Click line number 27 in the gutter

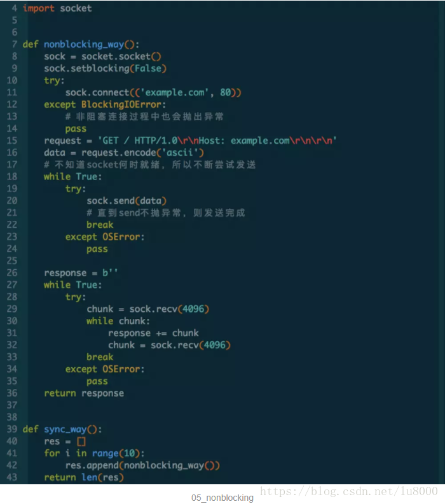12,285
